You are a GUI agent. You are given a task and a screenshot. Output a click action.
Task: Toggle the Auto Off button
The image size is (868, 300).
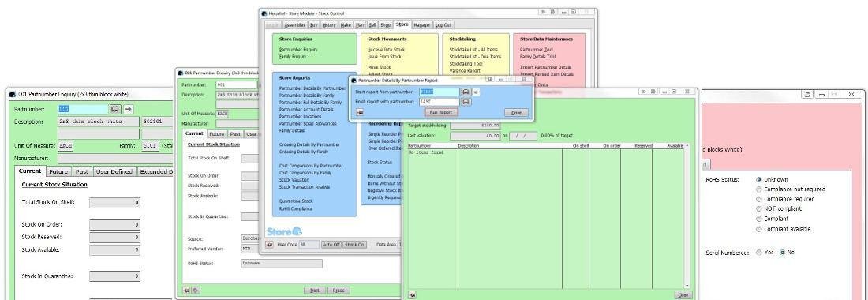coord(331,245)
